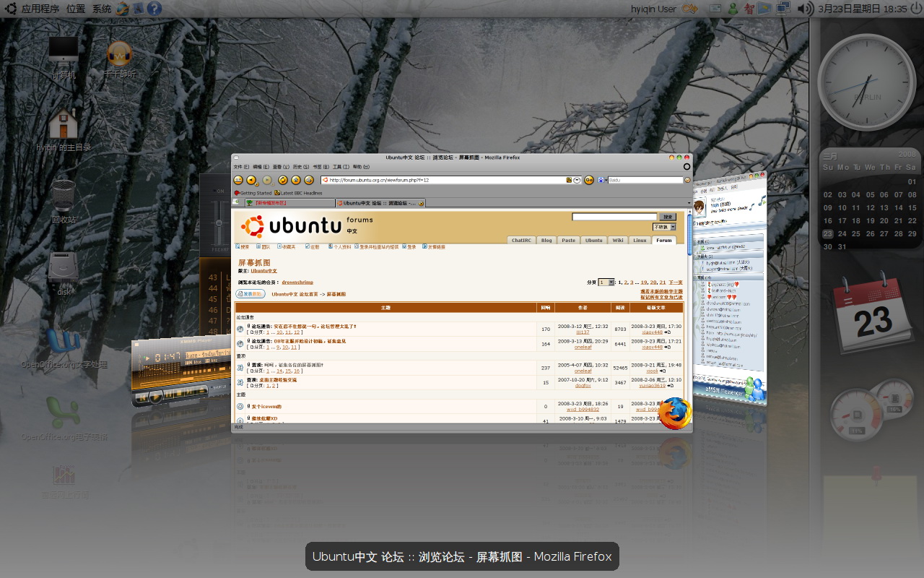Viewport: 924px width, 578px height.
Task: Go to Firefox Home page button
Action: 295,180
